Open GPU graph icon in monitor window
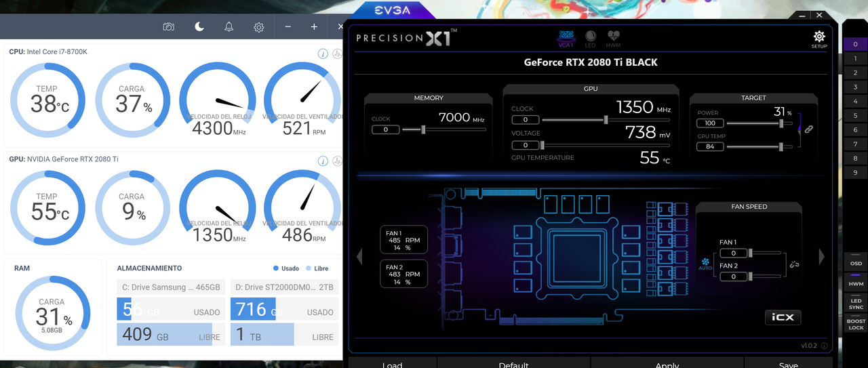Screen dimensions: 868x368 337,161
